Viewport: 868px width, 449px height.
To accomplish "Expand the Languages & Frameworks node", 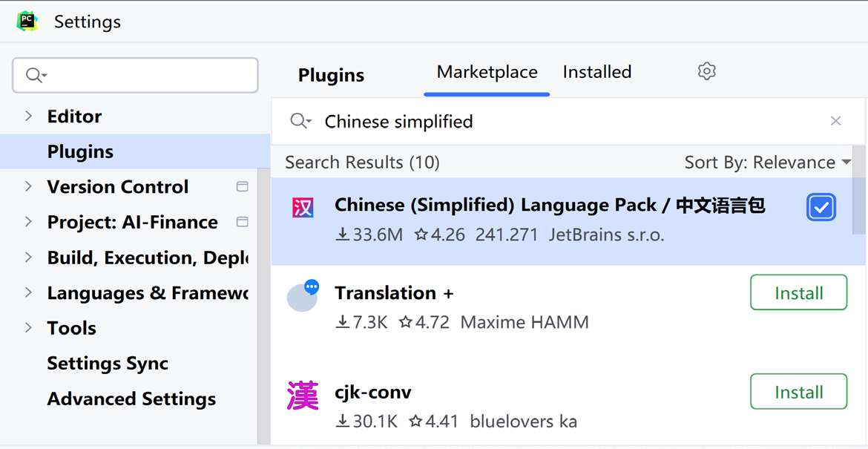I will pyautogui.click(x=28, y=292).
